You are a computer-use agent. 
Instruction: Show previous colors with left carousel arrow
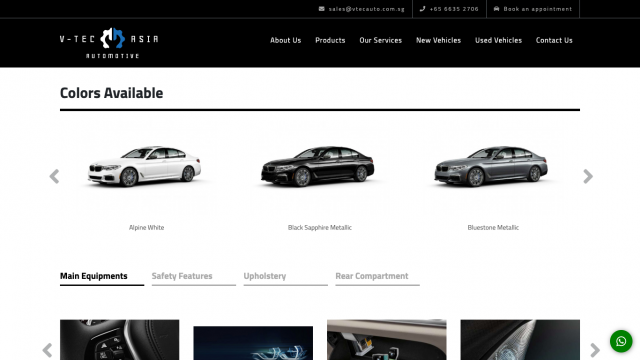54,176
